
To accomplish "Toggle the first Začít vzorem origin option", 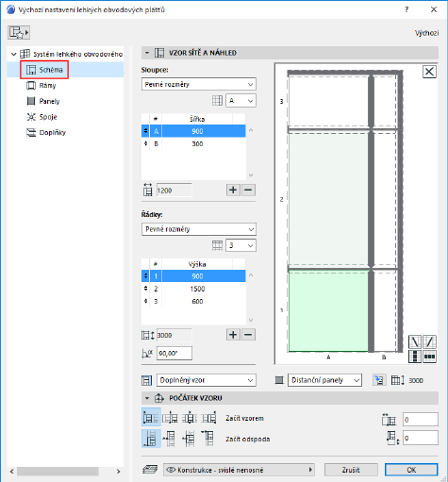I will (x=151, y=418).
